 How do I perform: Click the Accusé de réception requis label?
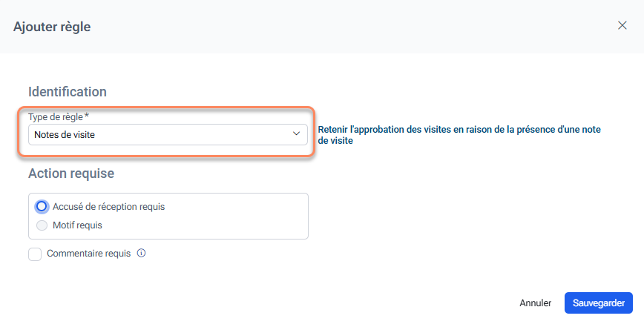[x=108, y=207]
